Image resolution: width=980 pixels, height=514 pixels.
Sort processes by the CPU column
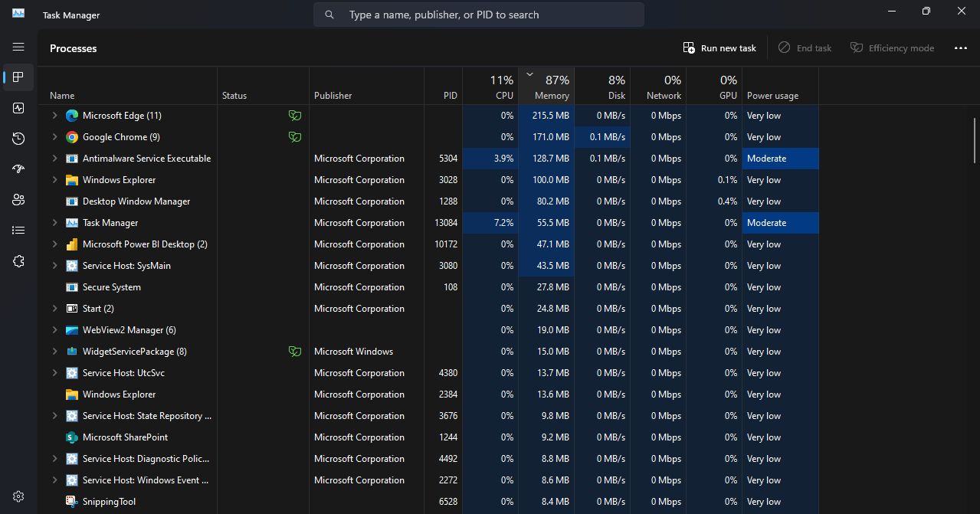(490, 86)
